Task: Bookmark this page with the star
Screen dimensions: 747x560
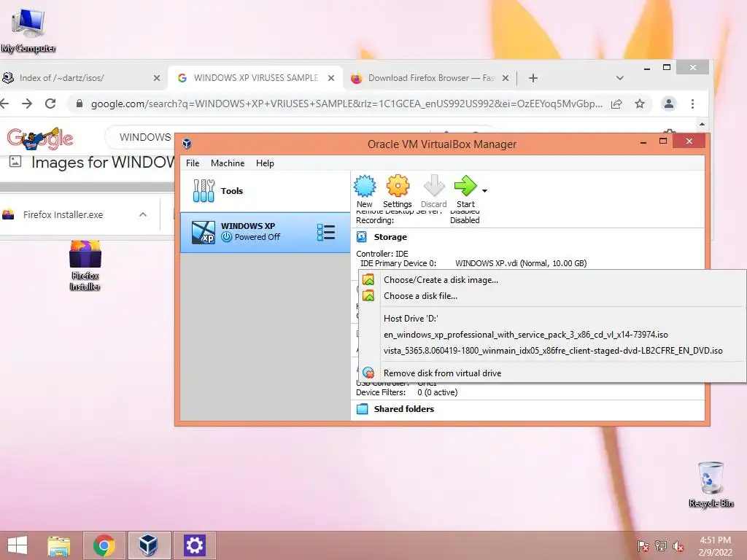Action: [x=640, y=104]
